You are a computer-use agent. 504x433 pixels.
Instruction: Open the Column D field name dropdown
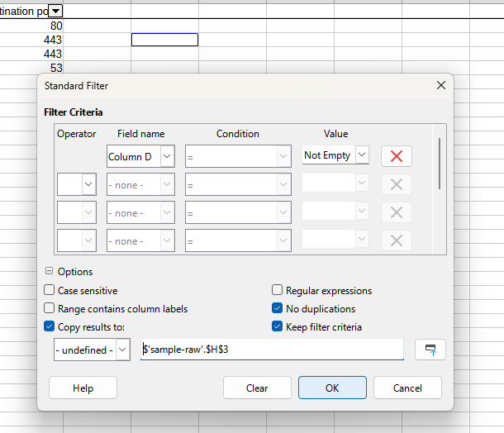pyautogui.click(x=168, y=156)
